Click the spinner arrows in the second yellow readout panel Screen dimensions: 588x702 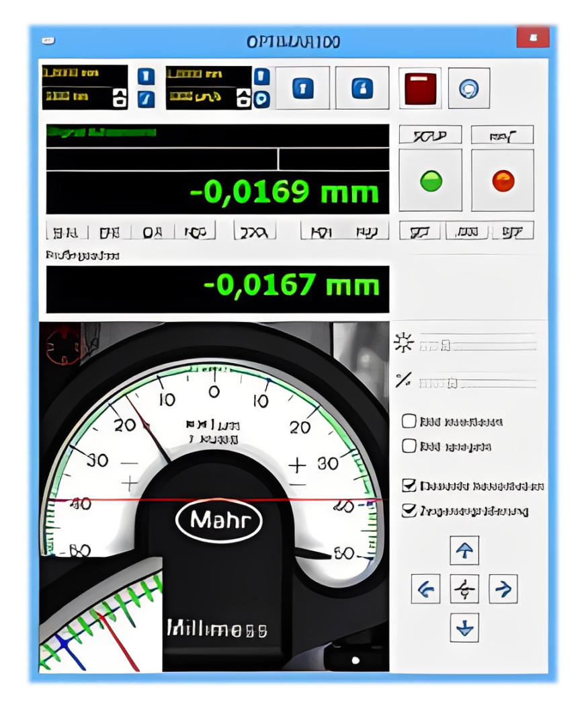(x=243, y=97)
